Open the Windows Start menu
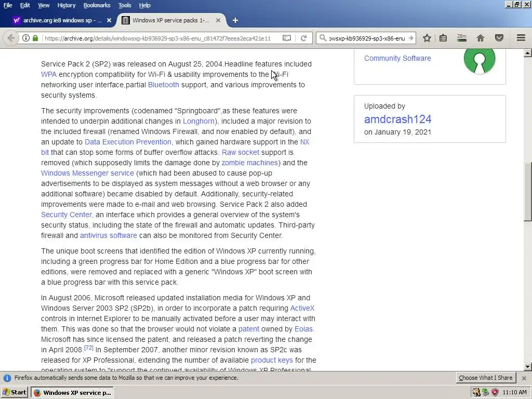This screenshot has width=532, height=399. [15, 393]
